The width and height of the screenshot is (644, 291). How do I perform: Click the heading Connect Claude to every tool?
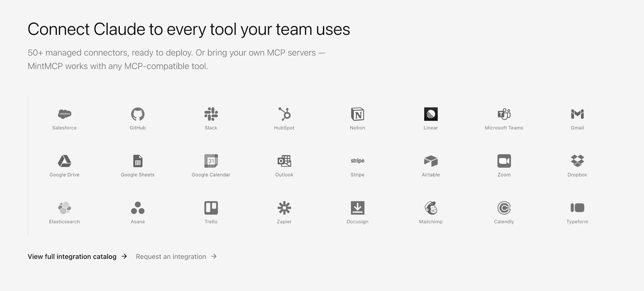pos(189,30)
